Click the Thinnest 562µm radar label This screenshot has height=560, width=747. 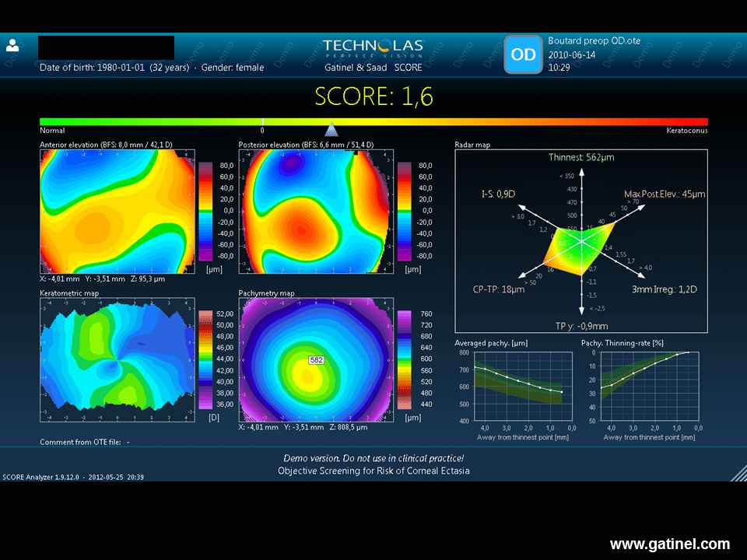(581, 157)
